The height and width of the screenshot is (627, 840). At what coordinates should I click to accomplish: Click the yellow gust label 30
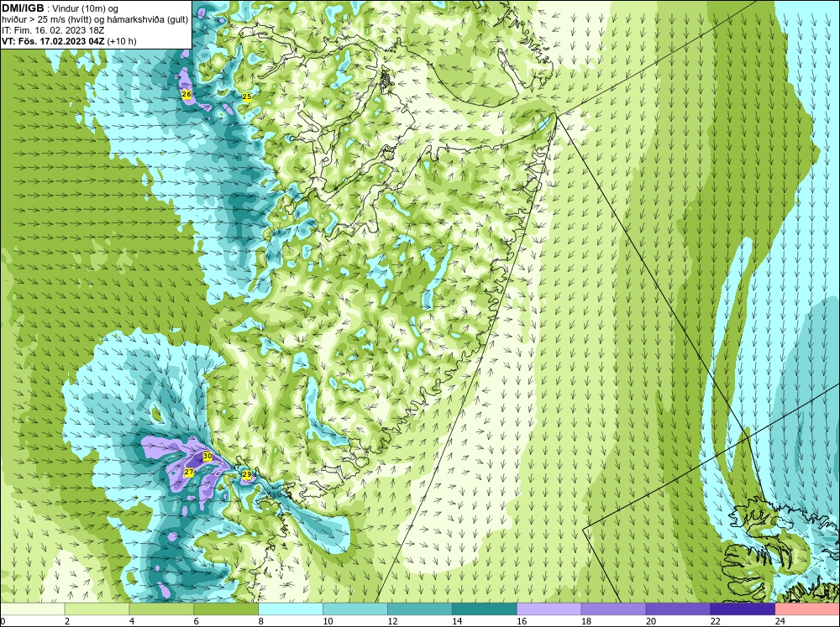[x=207, y=457]
